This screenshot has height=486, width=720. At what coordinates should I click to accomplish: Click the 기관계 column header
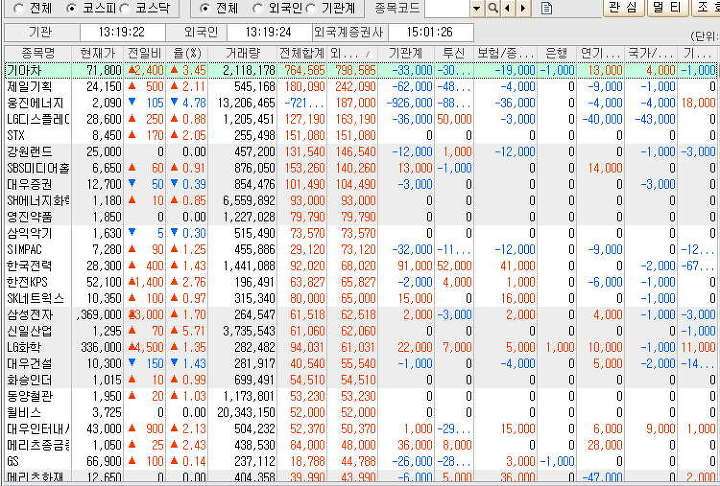pyautogui.click(x=405, y=53)
